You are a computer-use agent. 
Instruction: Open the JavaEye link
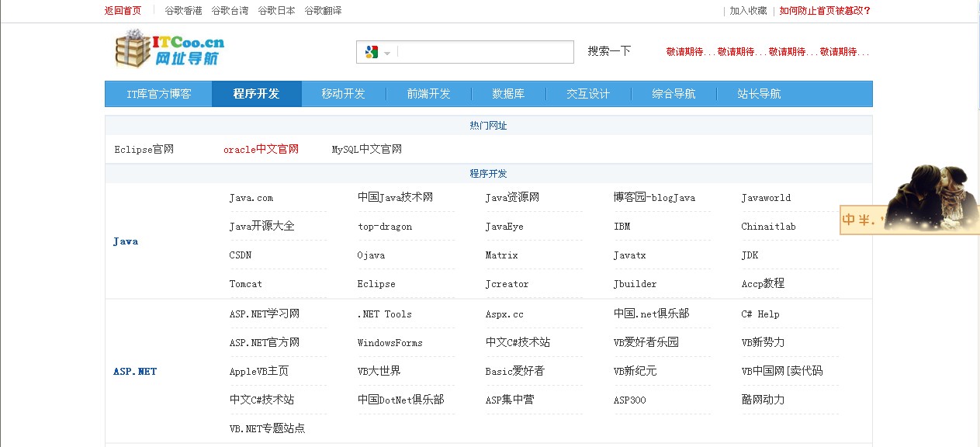504,227
